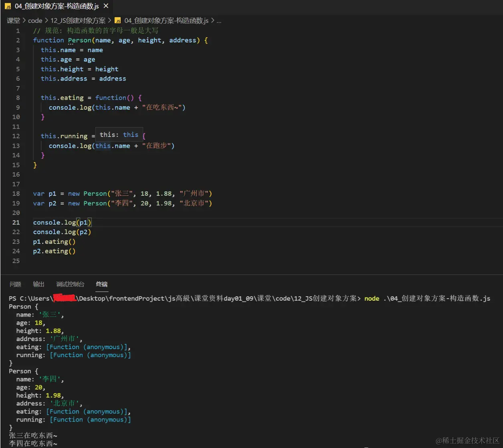Close the 04_创建对象方案-构造函数.js editor tab
Screen dimensions: 503x448
(106, 6)
